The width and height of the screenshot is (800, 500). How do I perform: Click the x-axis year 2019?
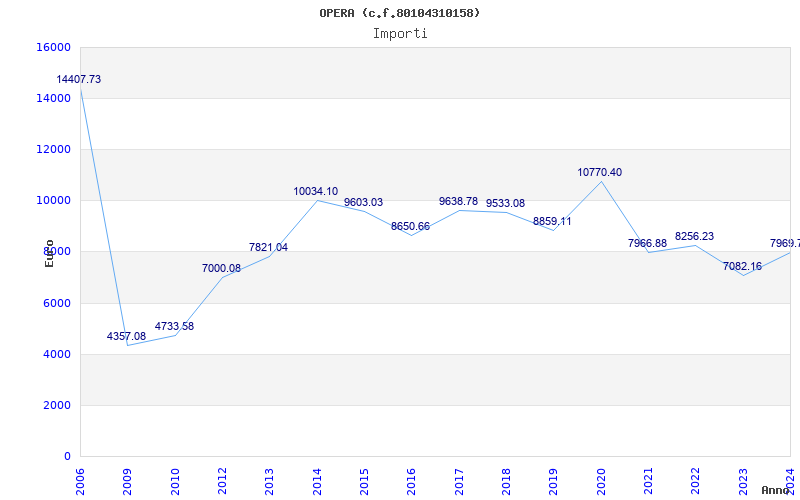(554, 482)
